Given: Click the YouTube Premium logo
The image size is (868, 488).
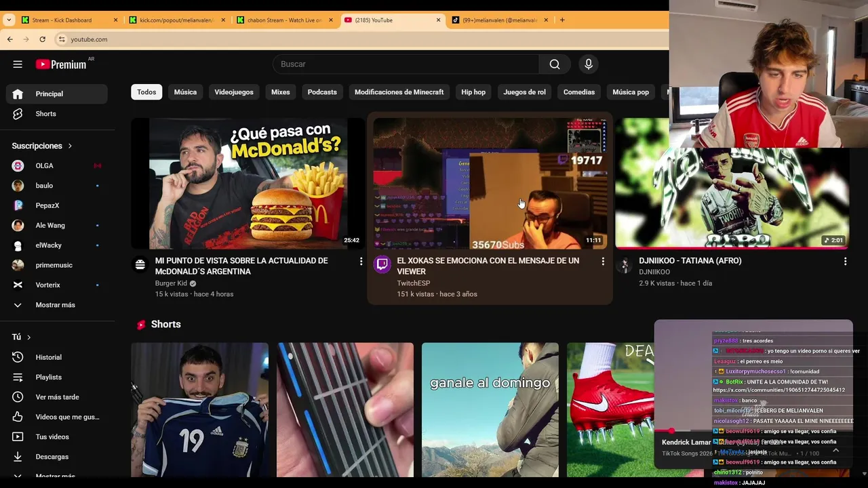Looking at the screenshot, I should pyautogui.click(x=62, y=64).
